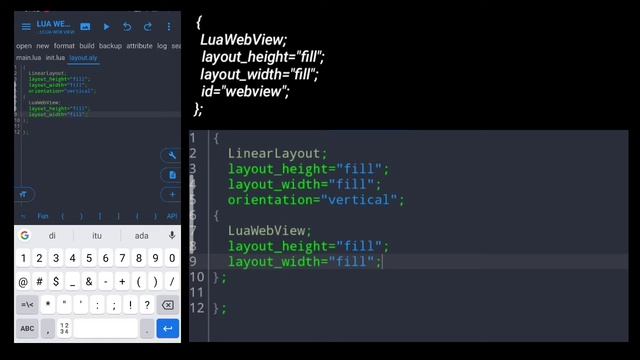640x360 pixels.
Task: Tap the exclamation mark key
Action: [x=130, y=305]
